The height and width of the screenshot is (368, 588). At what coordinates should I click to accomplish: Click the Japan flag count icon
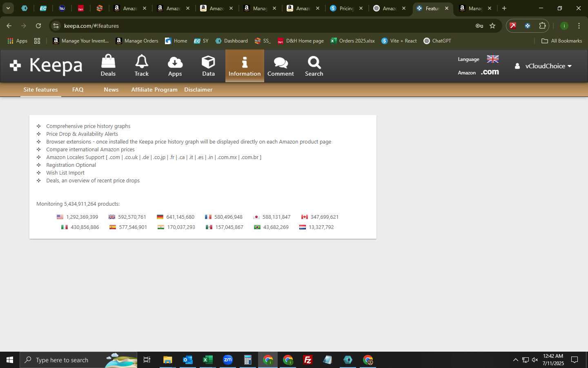256,217
